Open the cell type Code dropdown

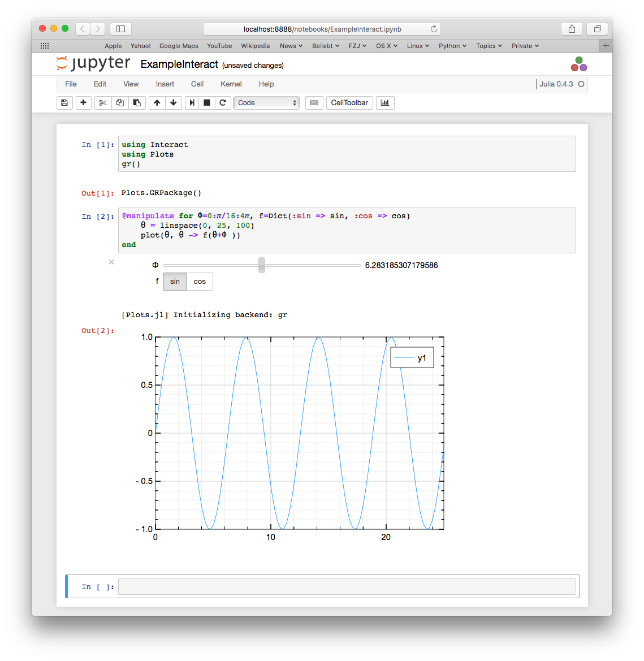pyautogui.click(x=267, y=103)
